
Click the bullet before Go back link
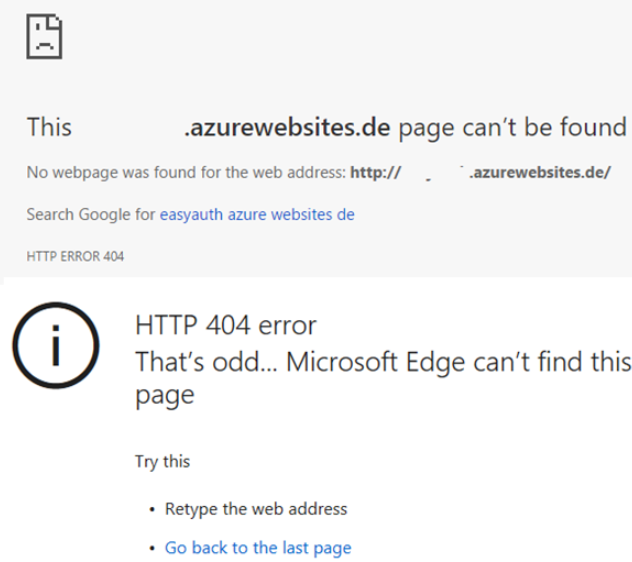(152, 549)
